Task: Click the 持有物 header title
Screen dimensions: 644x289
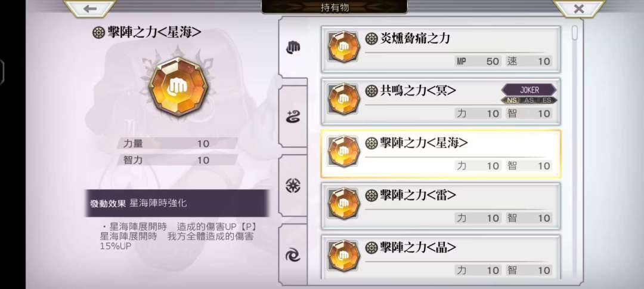Action: tap(335, 7)
